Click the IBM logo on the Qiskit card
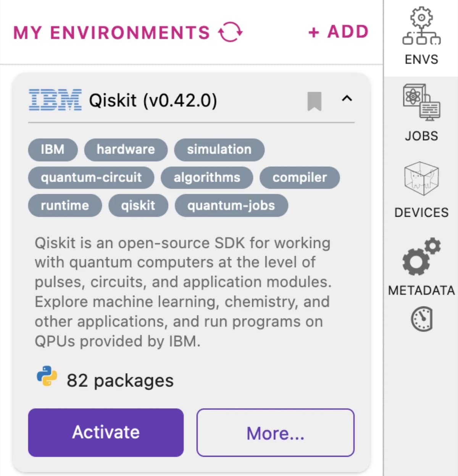 (x=55, y=100)
